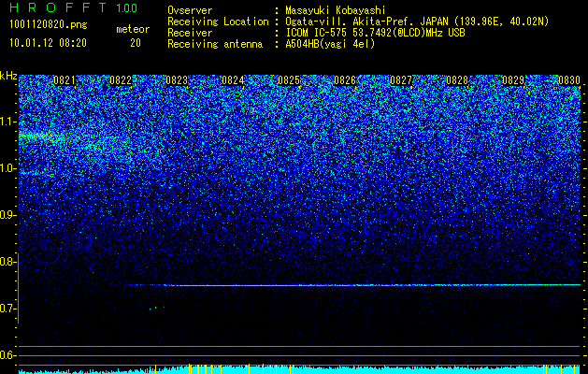Click the 0822 time marker
Image resolution: width=588 pixels, height=374 pixels.
click(121, 80)
